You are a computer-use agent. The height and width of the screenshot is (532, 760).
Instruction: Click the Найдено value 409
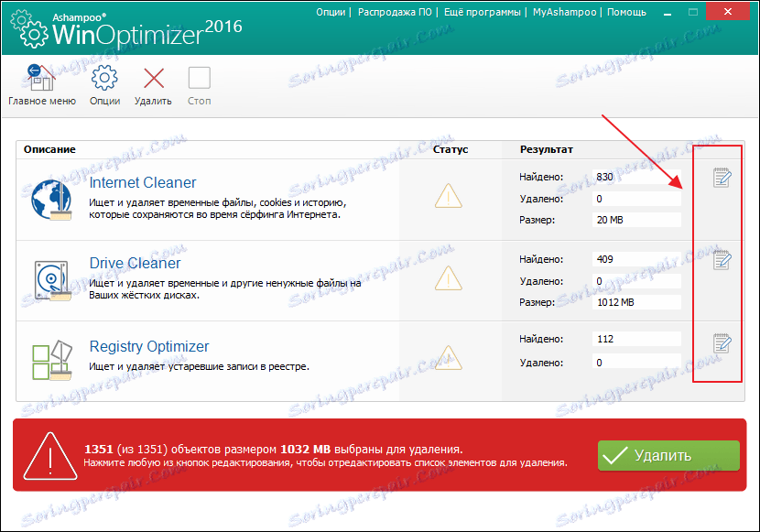(x=636, y=259)
